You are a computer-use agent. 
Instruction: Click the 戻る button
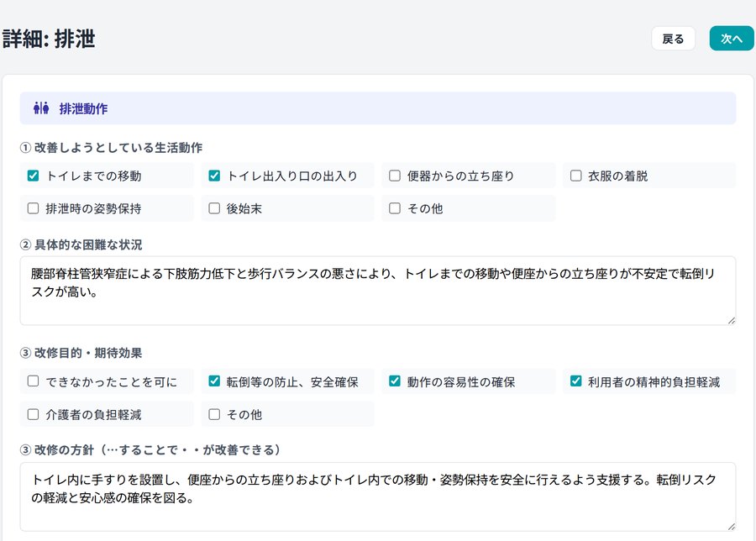pyautogui.click(x=673, y=39)
